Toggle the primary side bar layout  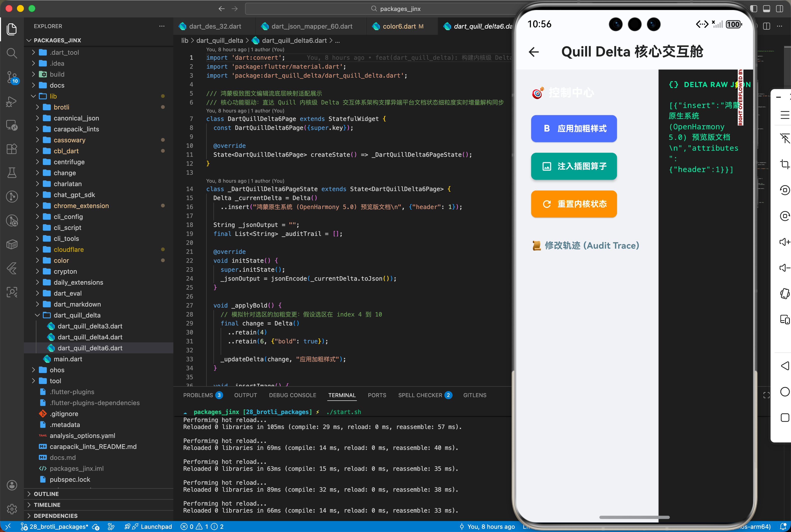(753, 9)
